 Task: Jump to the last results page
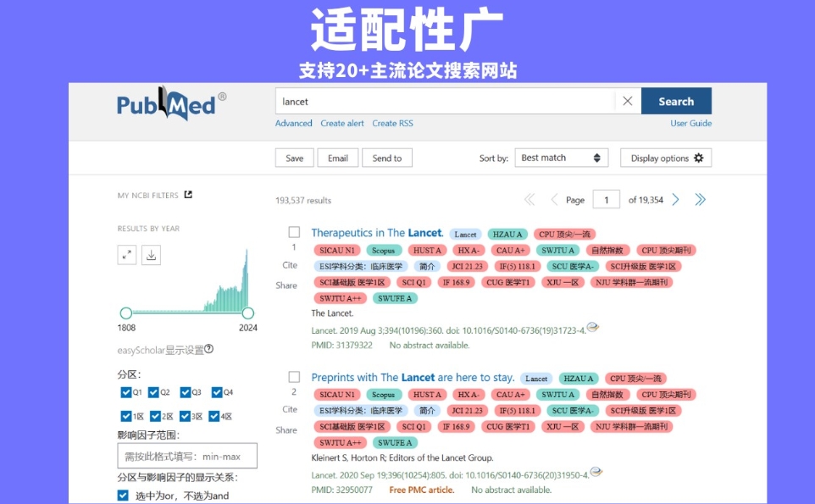[x=700, y=199]
